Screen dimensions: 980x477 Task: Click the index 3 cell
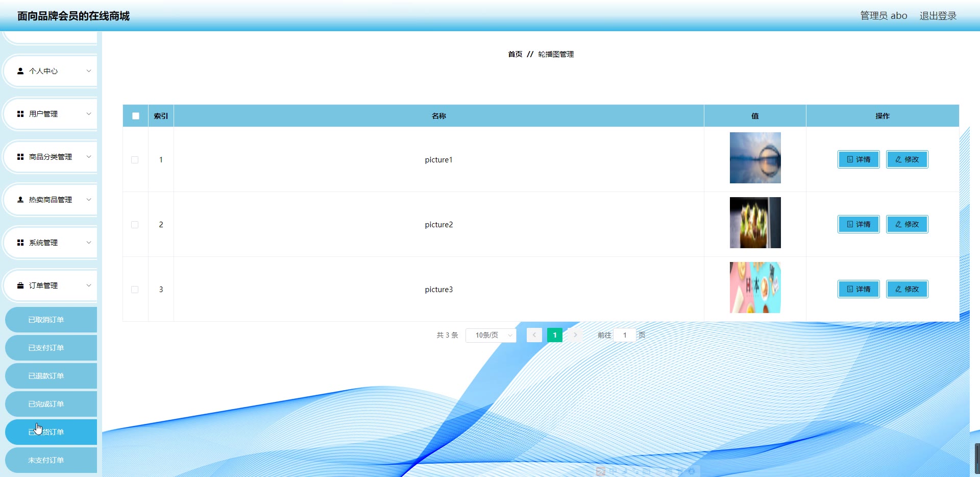coord(161,290)
